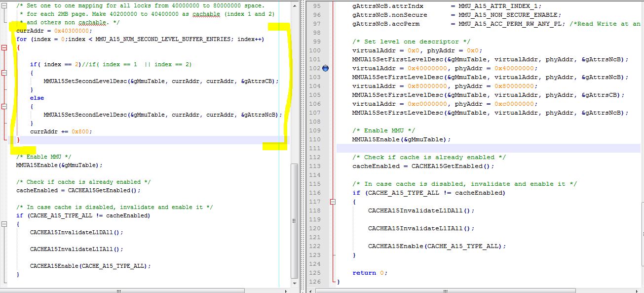Image resolution: width=644 pixels, height=293 pixels.
Task: Click the left pane scrollbar down arrow
Action: pyautogui.click(x=295, y=282)
